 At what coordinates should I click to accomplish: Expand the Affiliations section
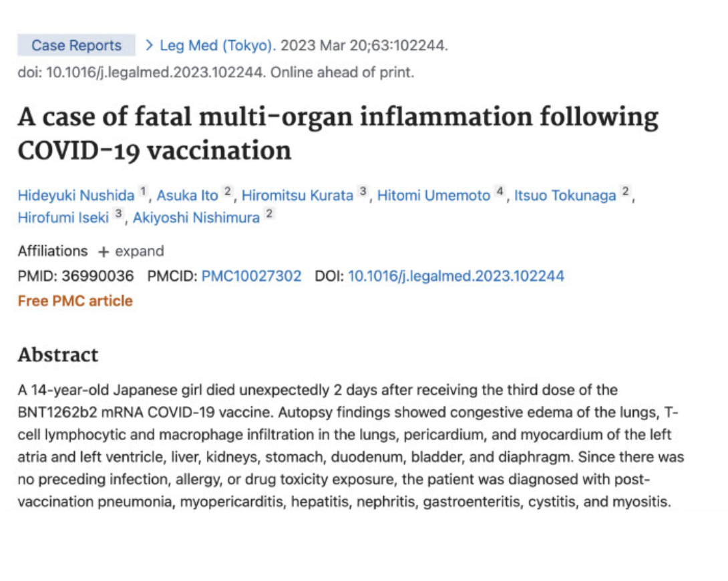[131, 251]
